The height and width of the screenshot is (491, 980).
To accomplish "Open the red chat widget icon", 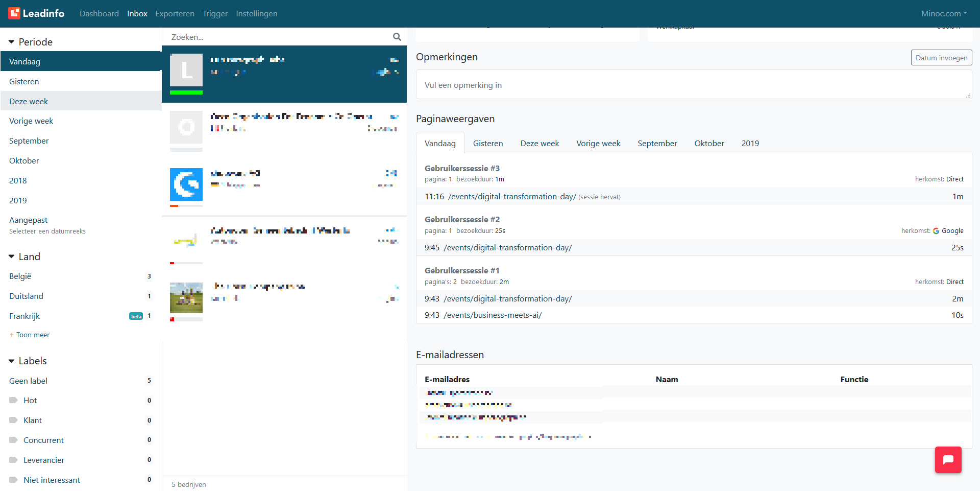I will pyautogui.click(x=948, y=460).
